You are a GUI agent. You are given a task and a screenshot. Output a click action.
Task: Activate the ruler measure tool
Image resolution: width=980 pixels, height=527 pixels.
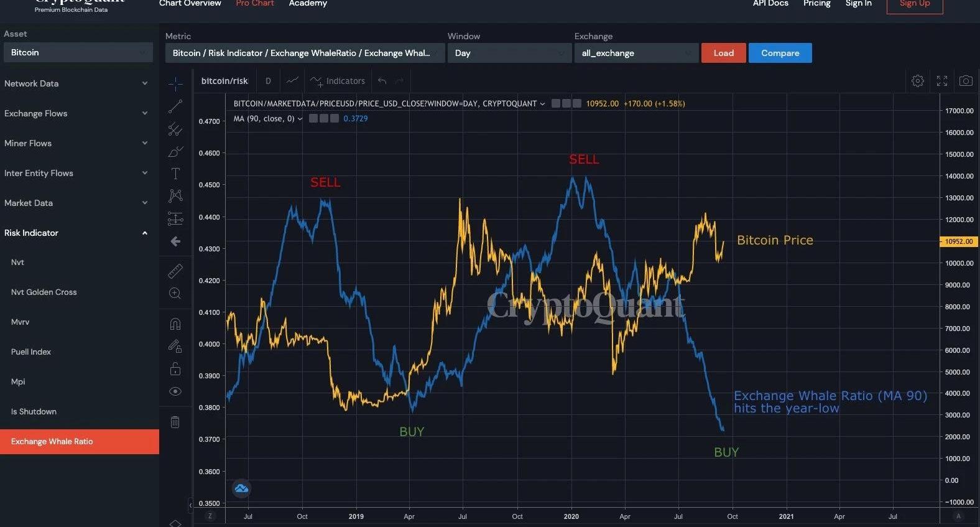click(175, 271)
